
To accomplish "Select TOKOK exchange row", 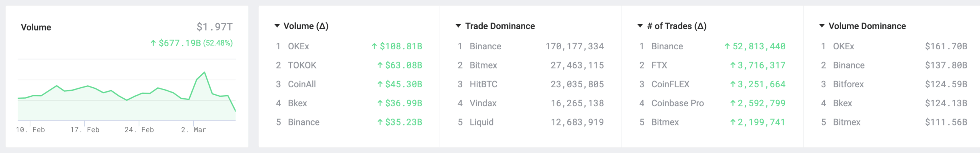I will click(x=349, y=65).
